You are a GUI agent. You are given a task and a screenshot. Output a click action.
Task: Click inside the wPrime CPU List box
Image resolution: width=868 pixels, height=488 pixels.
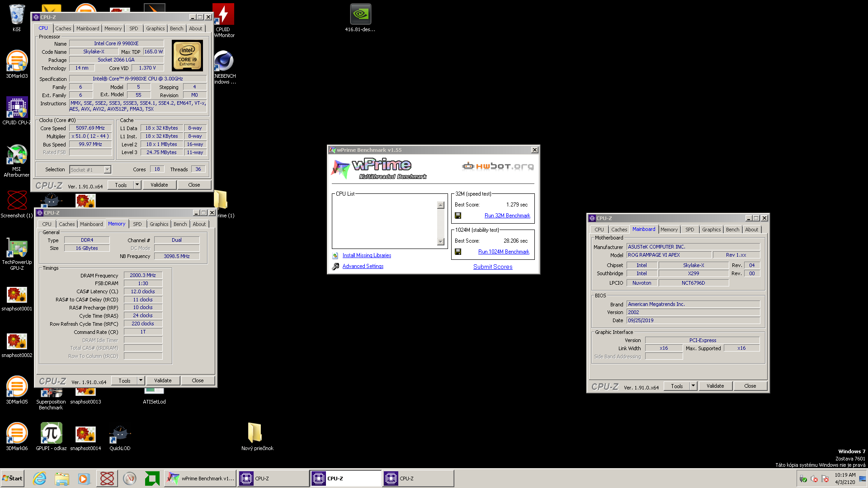385,223
